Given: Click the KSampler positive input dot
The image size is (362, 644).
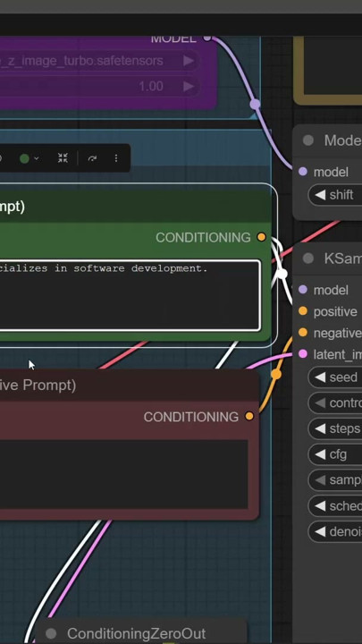Looking at the screenshot, I should [303, 311].
